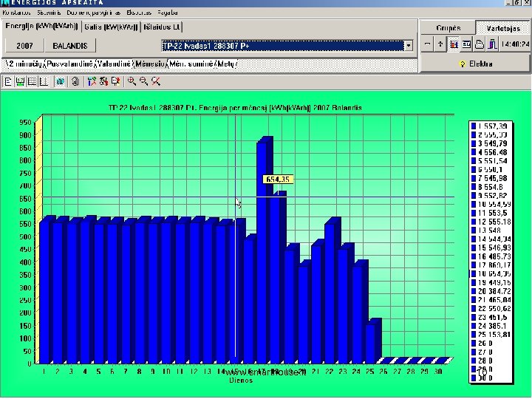The image size is (532, 399).
Task: Switch to the Grupės tab
Action: (449, 28)
